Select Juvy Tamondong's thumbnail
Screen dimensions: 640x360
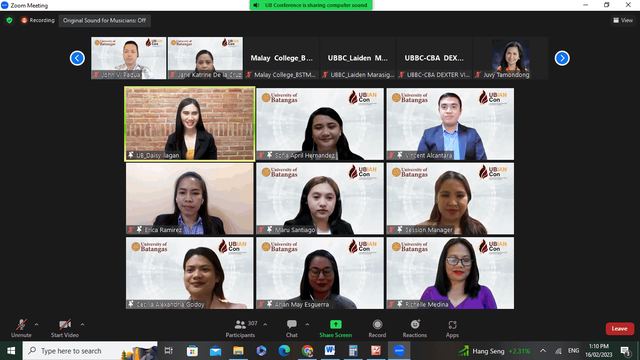(510, 58)
